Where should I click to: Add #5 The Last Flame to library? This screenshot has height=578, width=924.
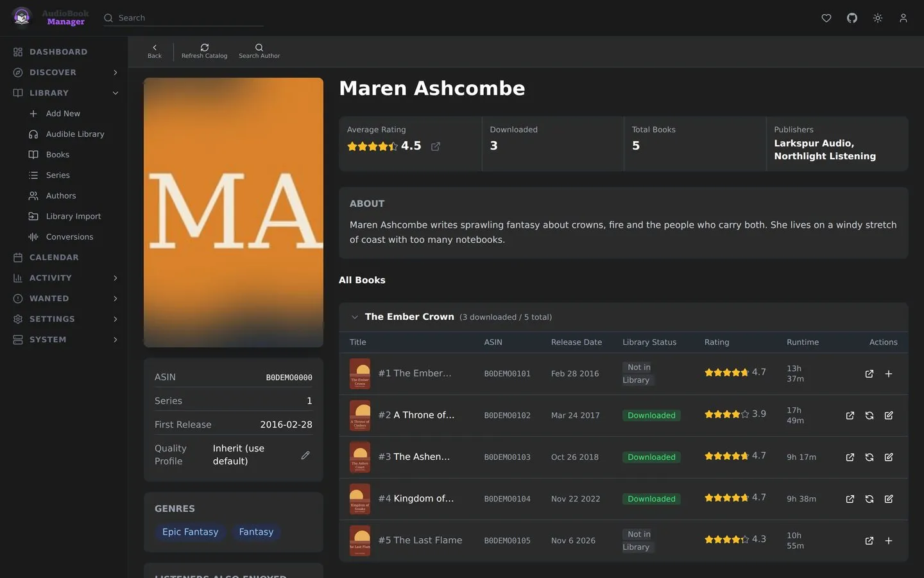pyautogui.click(x=889, y=541)
